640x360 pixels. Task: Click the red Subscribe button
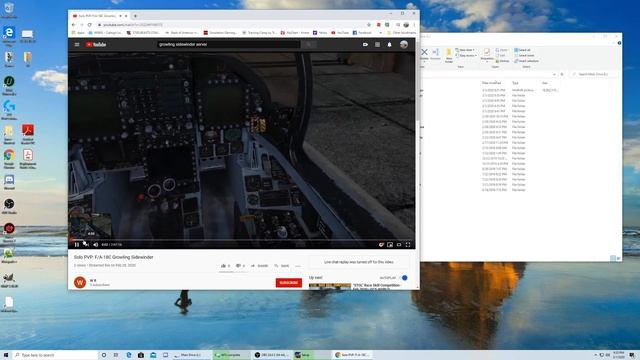point(289,283)
